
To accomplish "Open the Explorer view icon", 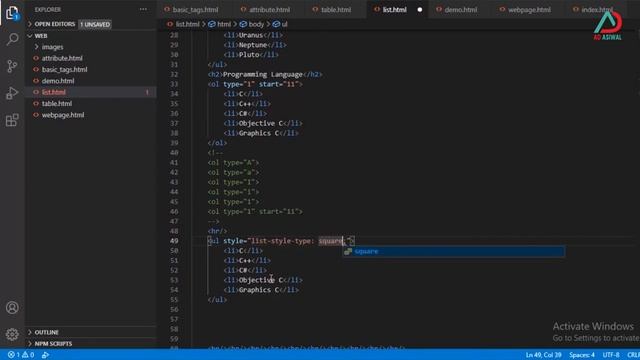I will [x=12, y=13].
